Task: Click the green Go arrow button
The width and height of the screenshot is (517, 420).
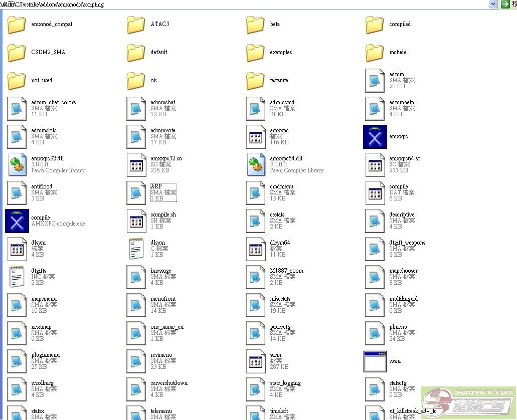Action: pos(505,4)
